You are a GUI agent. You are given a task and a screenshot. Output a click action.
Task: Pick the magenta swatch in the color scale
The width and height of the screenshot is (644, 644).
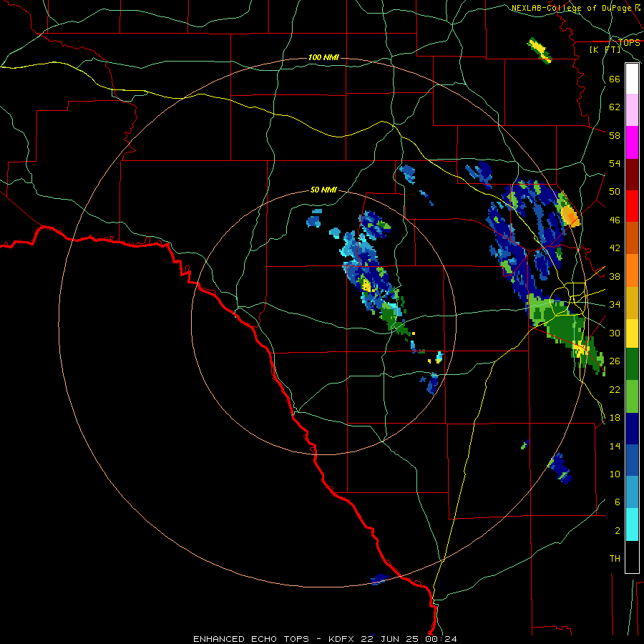pyautogui.click(x=632, y=142)
